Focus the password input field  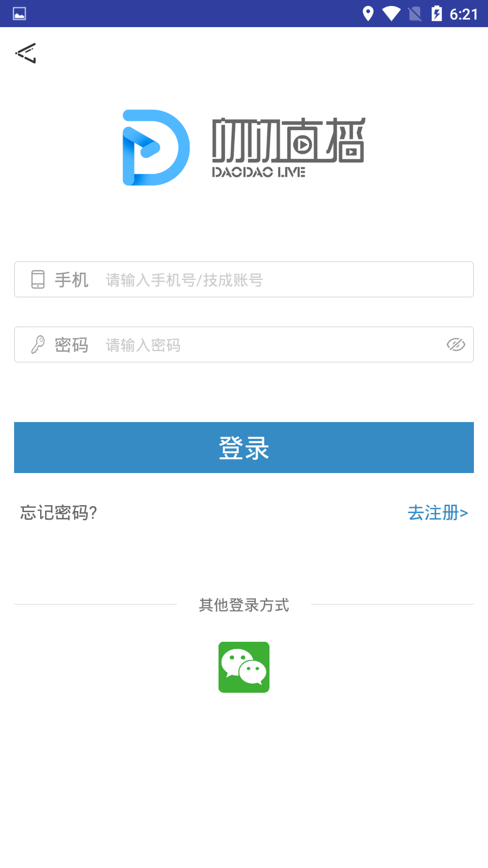pos(244,344)
